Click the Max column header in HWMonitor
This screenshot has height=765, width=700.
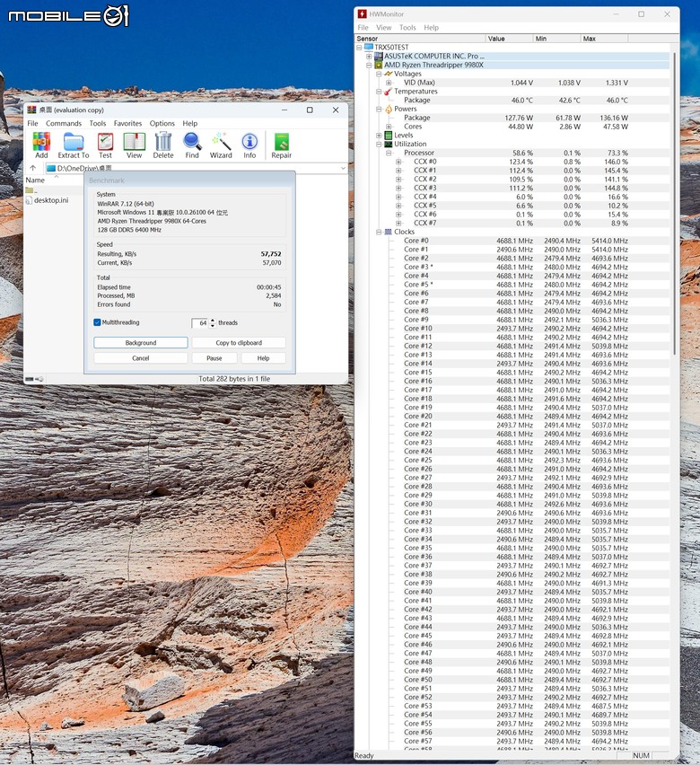pos(604,39)
